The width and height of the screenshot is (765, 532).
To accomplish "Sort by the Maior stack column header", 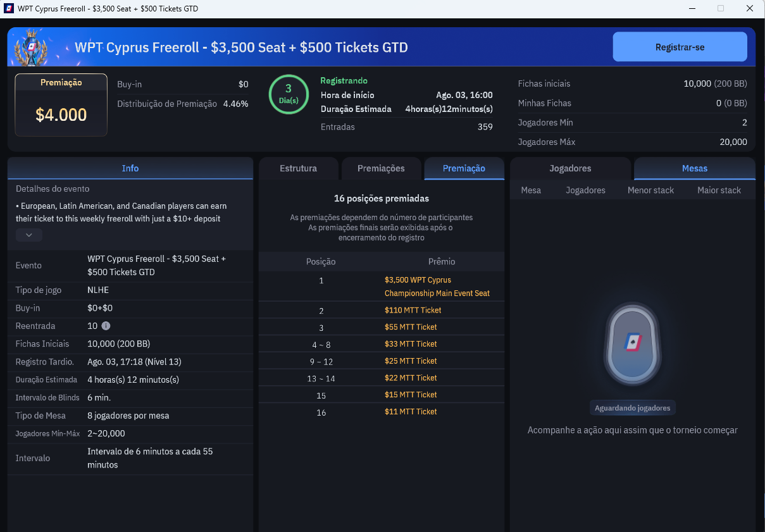I will [719, 190].
